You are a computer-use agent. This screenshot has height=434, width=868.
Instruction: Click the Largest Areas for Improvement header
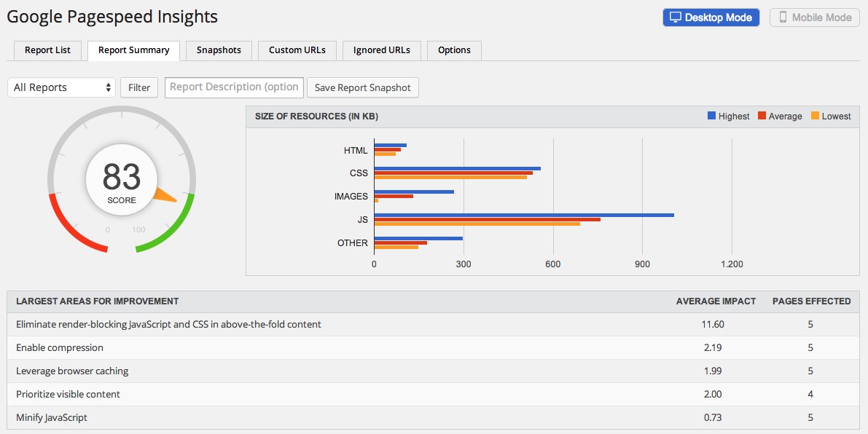[x=98, y=301]
